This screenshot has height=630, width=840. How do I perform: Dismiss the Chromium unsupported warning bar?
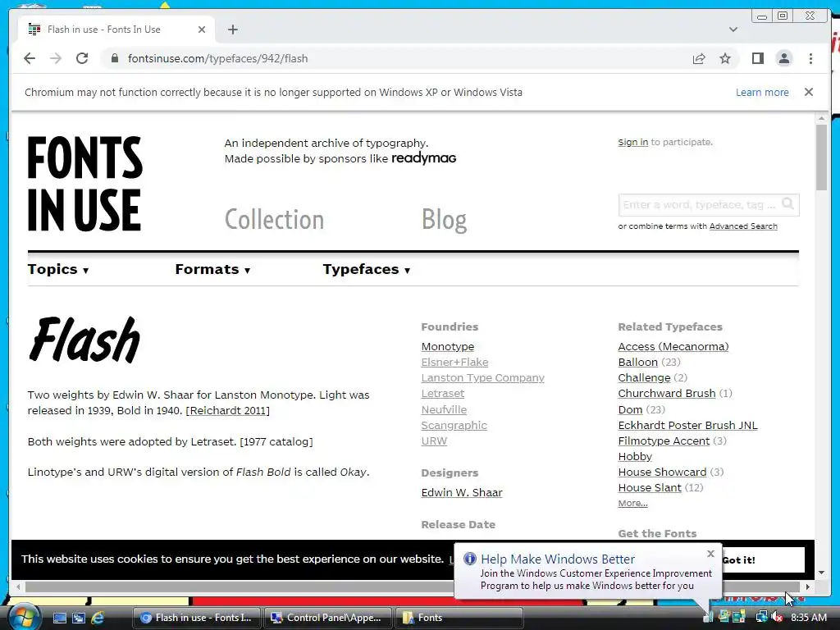(808, 92)
